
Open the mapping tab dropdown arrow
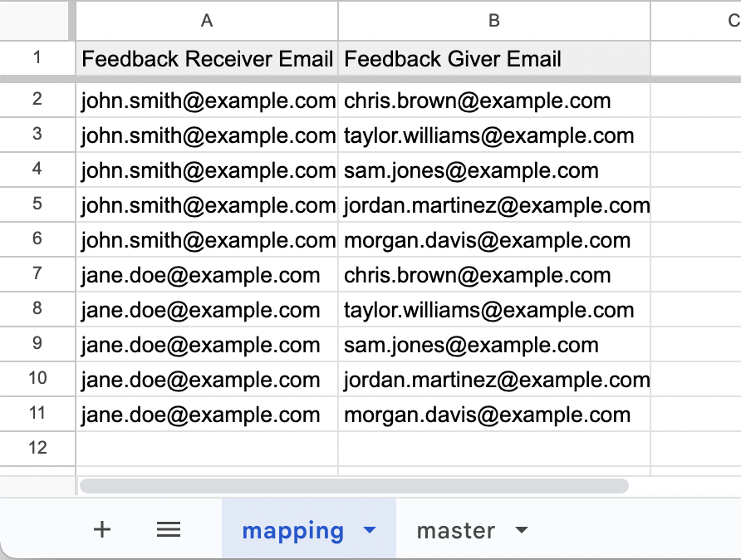click(370, 531)
